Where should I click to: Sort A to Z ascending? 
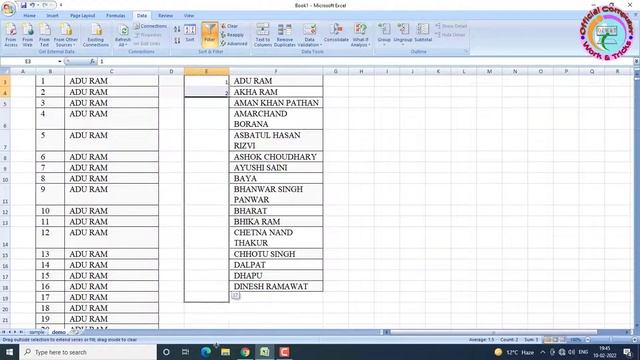click(x=177, y=29)
